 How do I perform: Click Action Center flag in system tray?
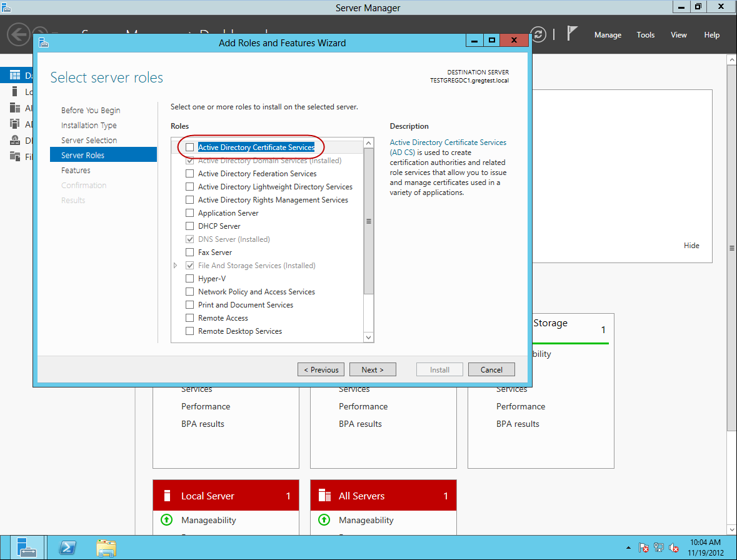pos(644,547)
